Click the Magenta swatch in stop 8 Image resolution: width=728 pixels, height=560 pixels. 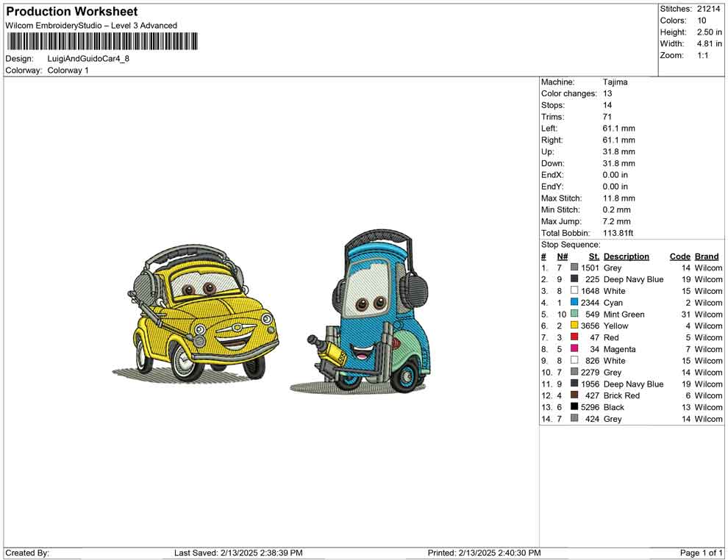(574, 348)
